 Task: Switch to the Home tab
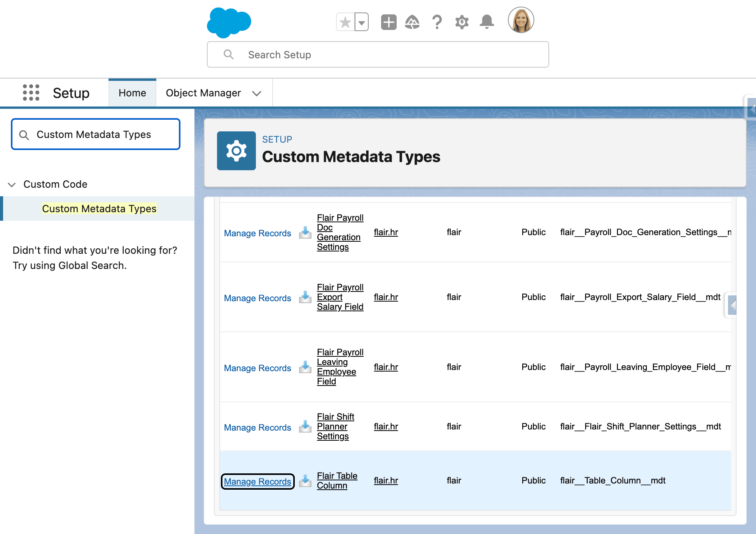coord(132,93)
